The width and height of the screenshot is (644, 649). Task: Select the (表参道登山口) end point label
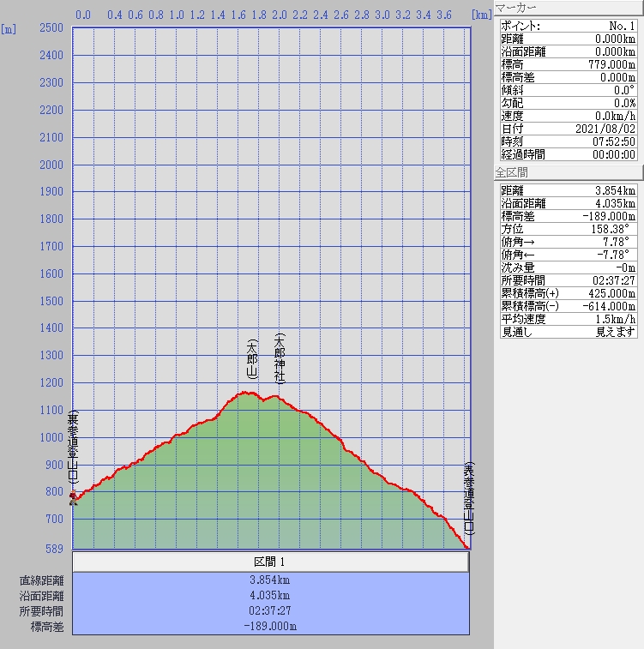point(468,498)
